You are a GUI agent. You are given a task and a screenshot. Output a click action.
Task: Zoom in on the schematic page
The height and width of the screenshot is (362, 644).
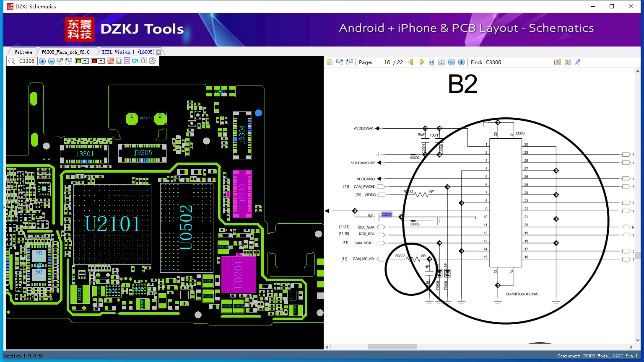[462, 62]
